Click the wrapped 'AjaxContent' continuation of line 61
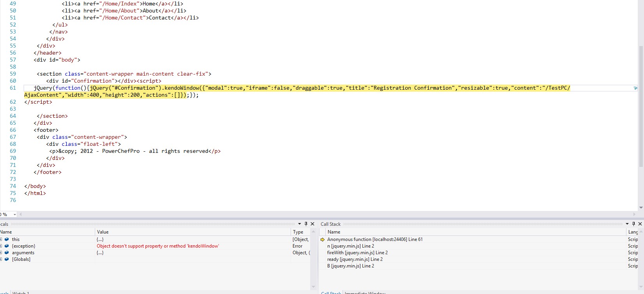The height and width of the screenshot is (294, 644). [x=112, y=95]
